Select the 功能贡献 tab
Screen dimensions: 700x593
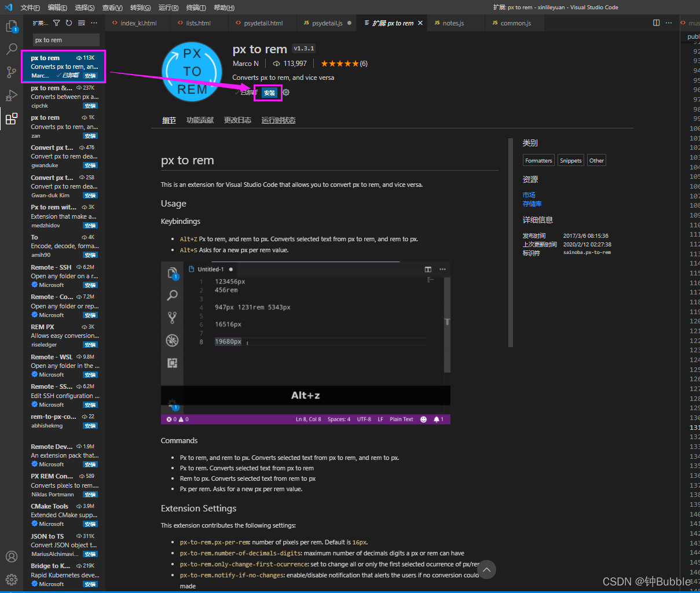click(x=200, y=120)
